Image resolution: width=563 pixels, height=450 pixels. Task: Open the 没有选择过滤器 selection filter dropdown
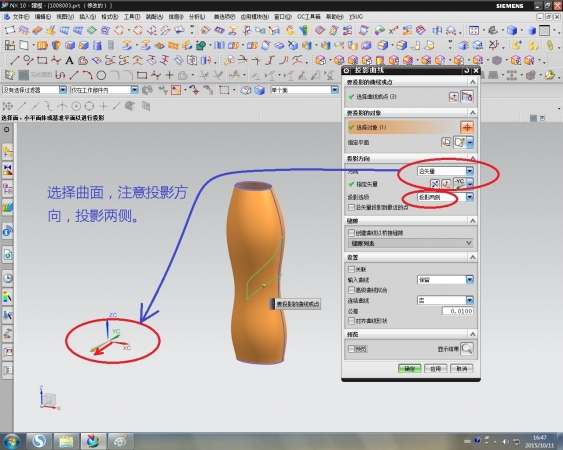(34, 90)
